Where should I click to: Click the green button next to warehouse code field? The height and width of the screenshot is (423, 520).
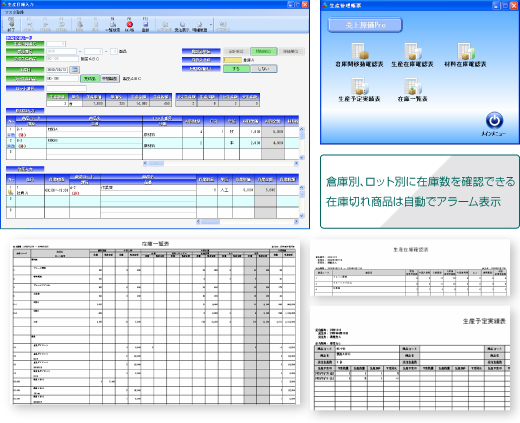(90, 79)
